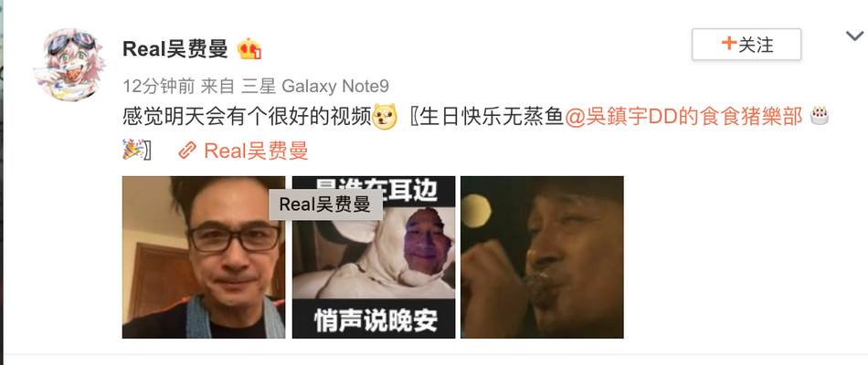Click the Real吴费曼 tooltip label
This screenshot has height=365, width=868.
(x=325, y=204)
